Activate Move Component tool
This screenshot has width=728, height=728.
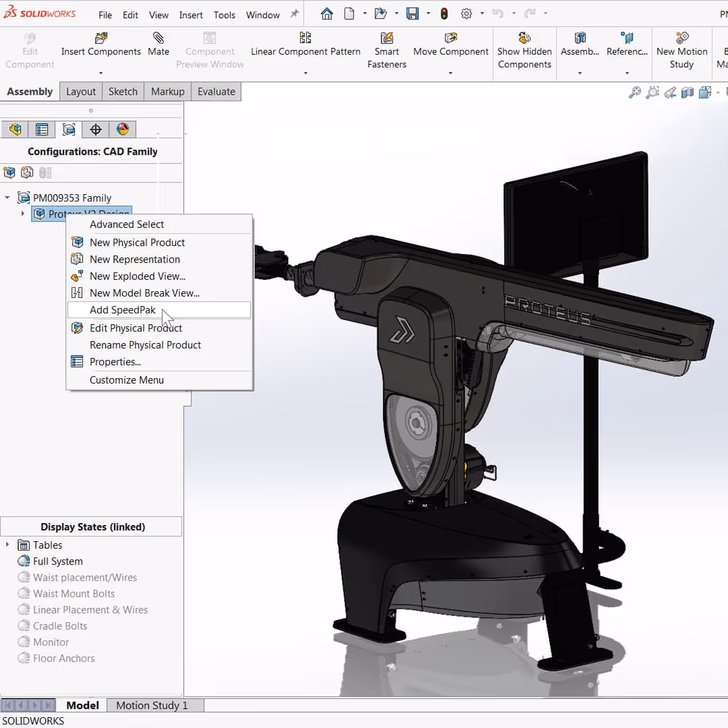(451, 44)
